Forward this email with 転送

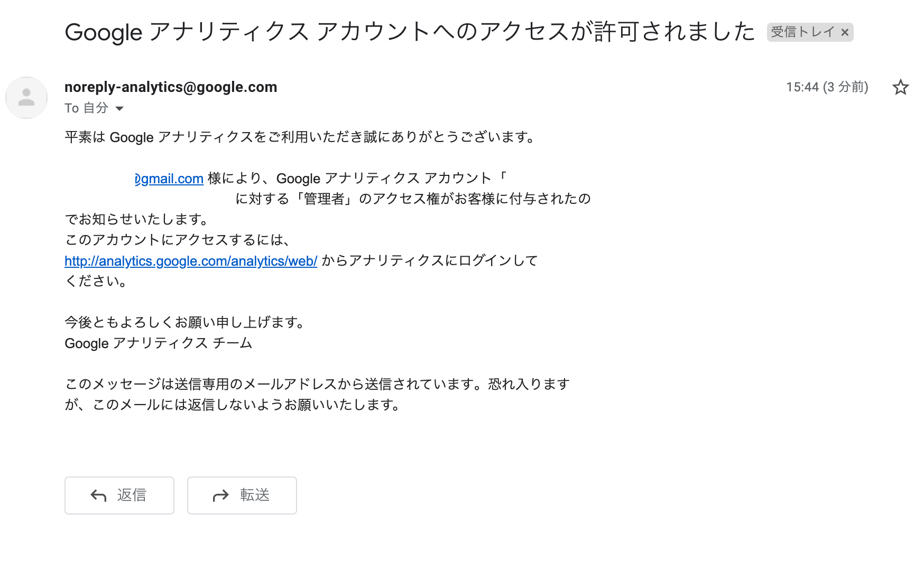(x=242, y=495)
